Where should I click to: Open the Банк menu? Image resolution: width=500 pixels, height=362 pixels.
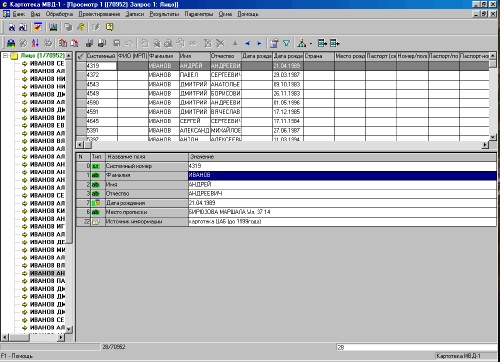[x=19, y=14]
